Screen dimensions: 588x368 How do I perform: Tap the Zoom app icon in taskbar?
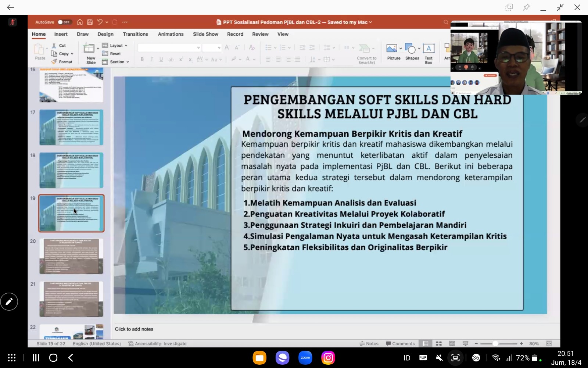click(x=305, y=358)
